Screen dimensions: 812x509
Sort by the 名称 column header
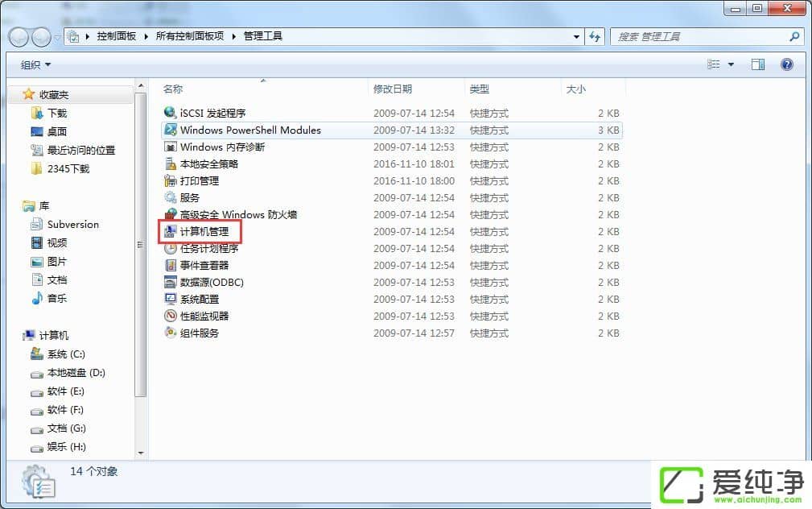(x=174, y=89)
